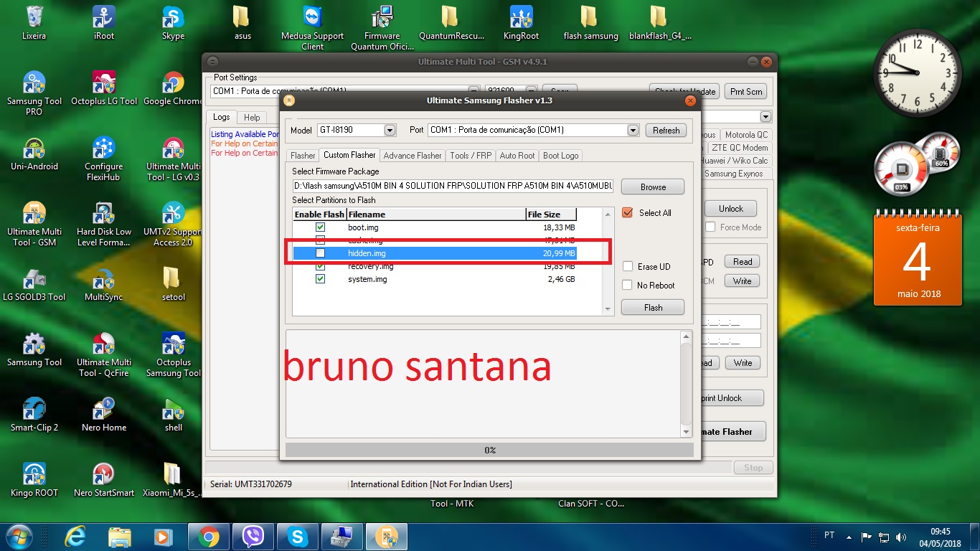Image resolution: width=980 pixels, height=551 pixels.
Task: Check the hidden.img flash checkbox
Action: 320,253
